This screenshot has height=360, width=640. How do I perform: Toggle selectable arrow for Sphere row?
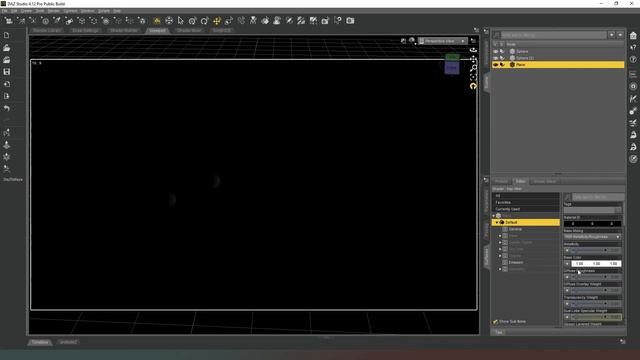(x=502, y=51)
